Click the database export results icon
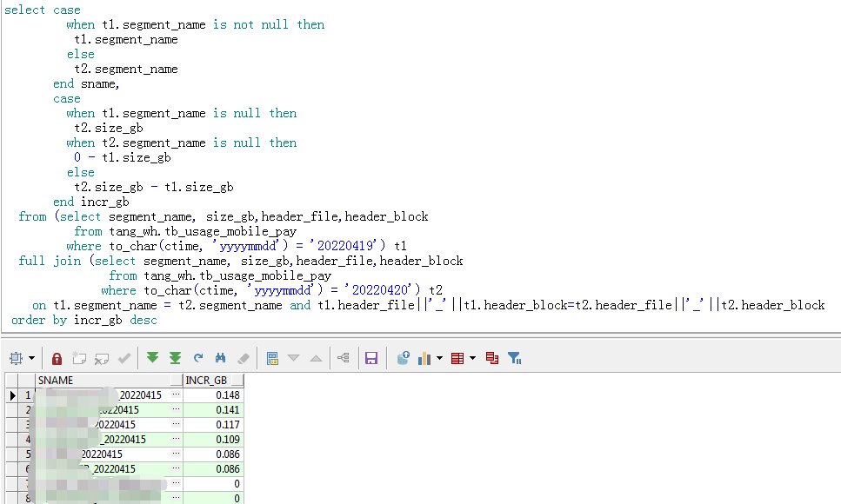 coord(403,358)
